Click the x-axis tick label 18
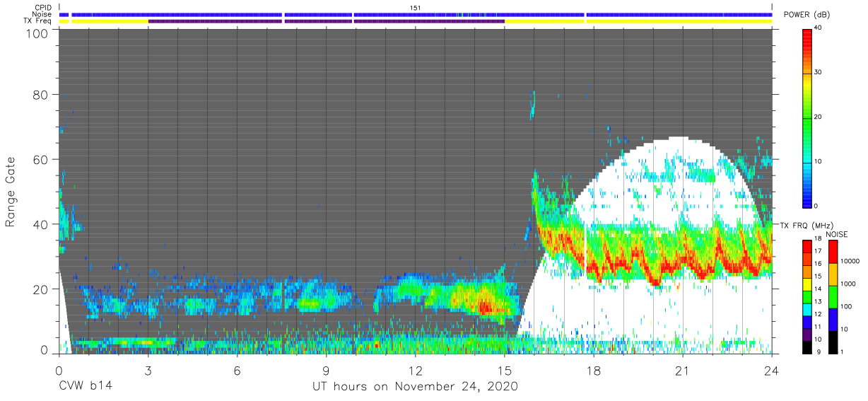Viewport: 868px width, 401px height. pyautogui.click(x=594, y=370)
